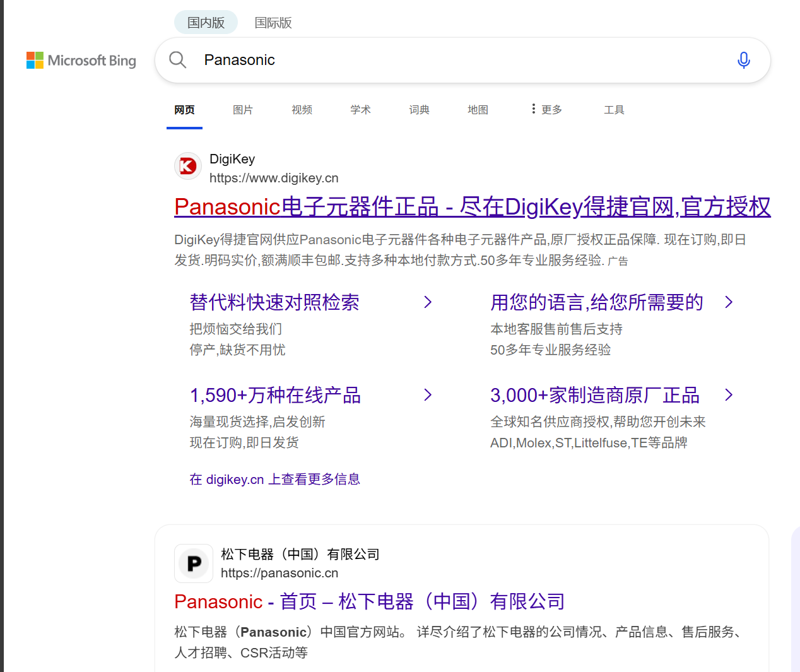Activate voice search microphone icon
This screenshot has width=800, height=672.
tap(743, 60)
